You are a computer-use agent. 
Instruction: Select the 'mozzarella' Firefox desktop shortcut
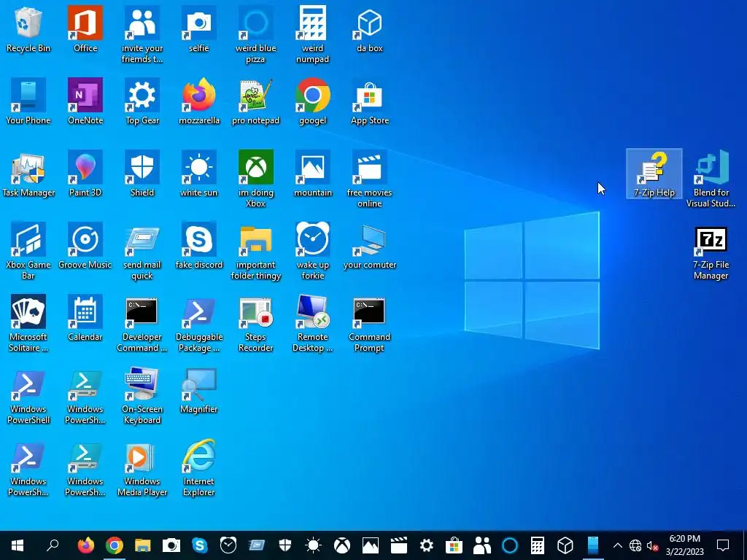[x=198, y=102]
